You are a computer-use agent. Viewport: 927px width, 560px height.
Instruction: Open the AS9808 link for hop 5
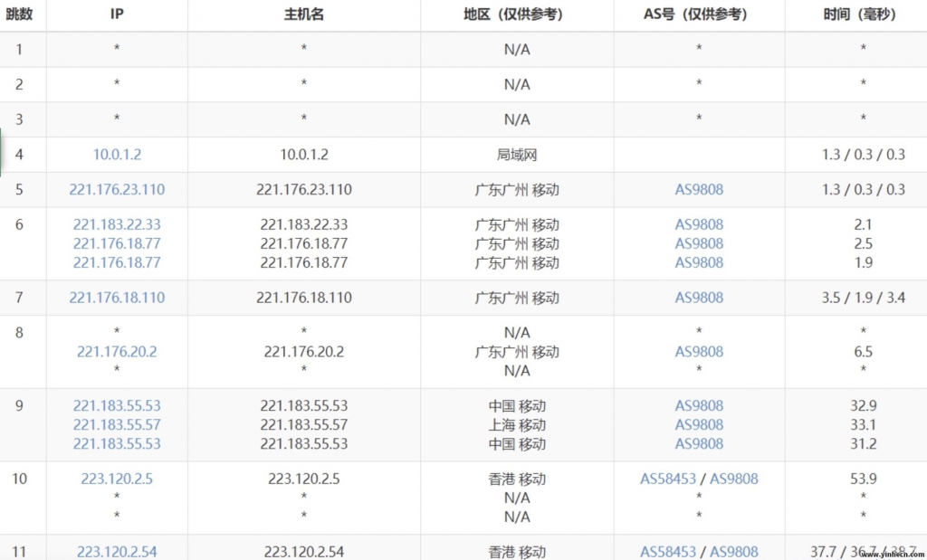pos(698,189)
